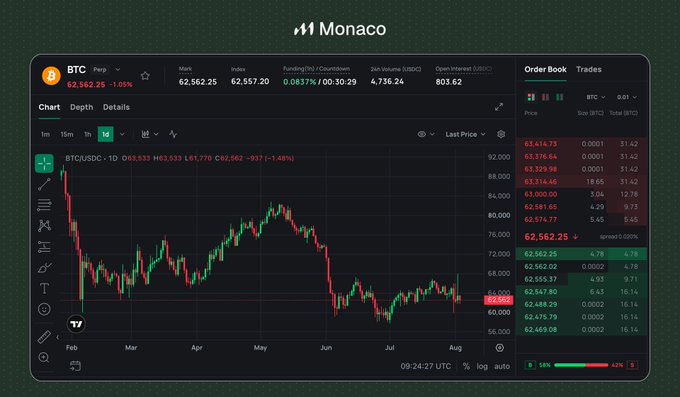Favorite BTC with the star icon
The width and height of the screenshot is (680, 397).
point(145,76)
